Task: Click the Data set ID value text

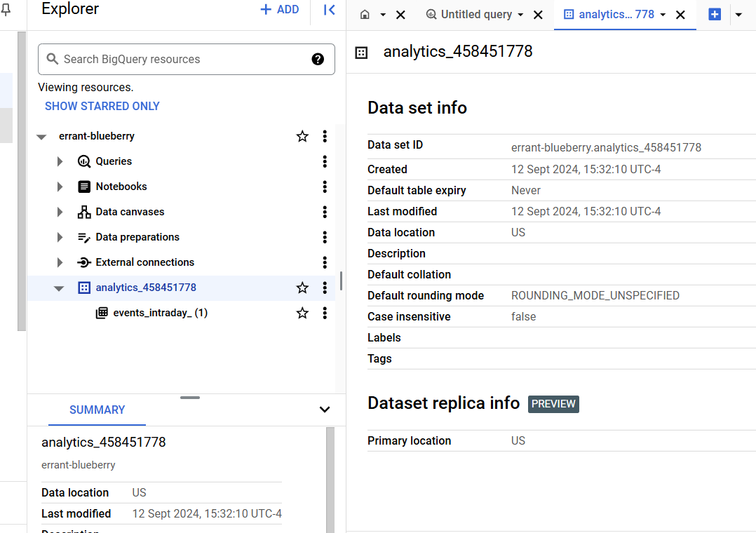Action: (606, 147)
